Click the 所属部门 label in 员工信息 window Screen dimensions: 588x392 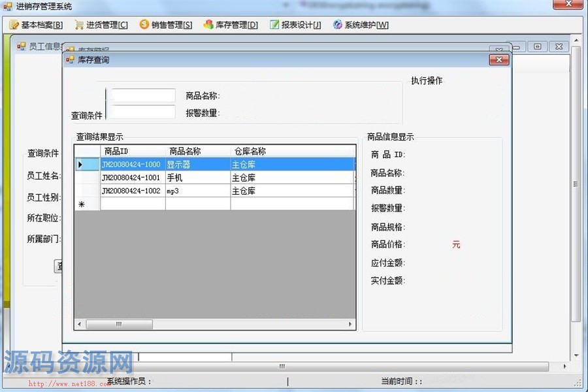coord(44,239)
